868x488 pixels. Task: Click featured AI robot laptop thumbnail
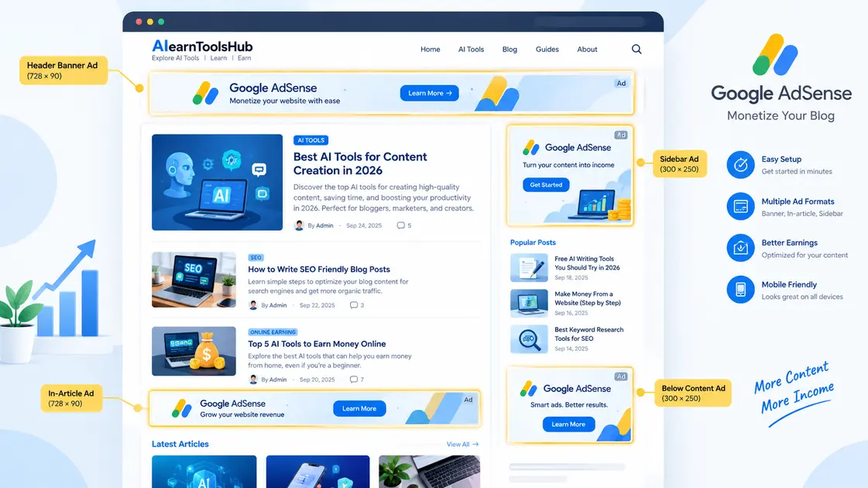tap(217, 182)
